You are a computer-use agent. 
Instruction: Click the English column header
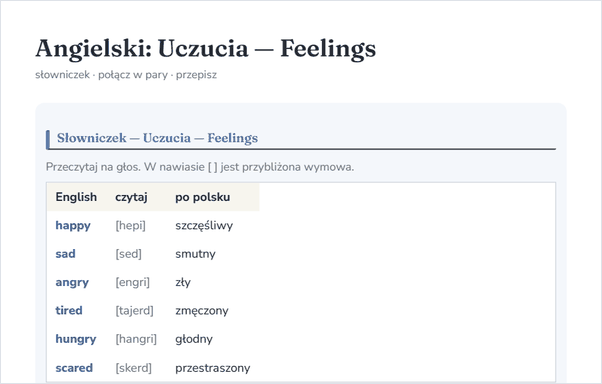pos(76,197)
